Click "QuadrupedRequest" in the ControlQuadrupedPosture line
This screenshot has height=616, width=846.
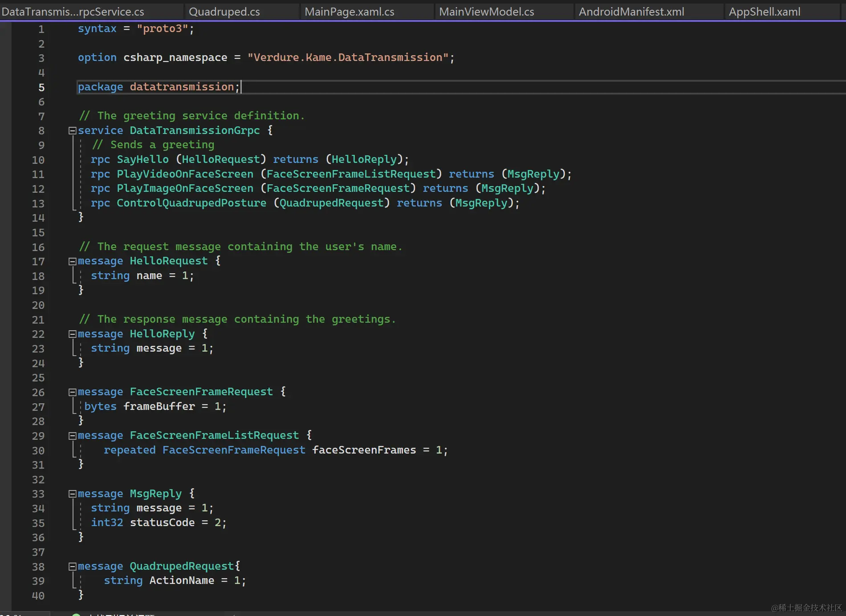pos(331,203)
